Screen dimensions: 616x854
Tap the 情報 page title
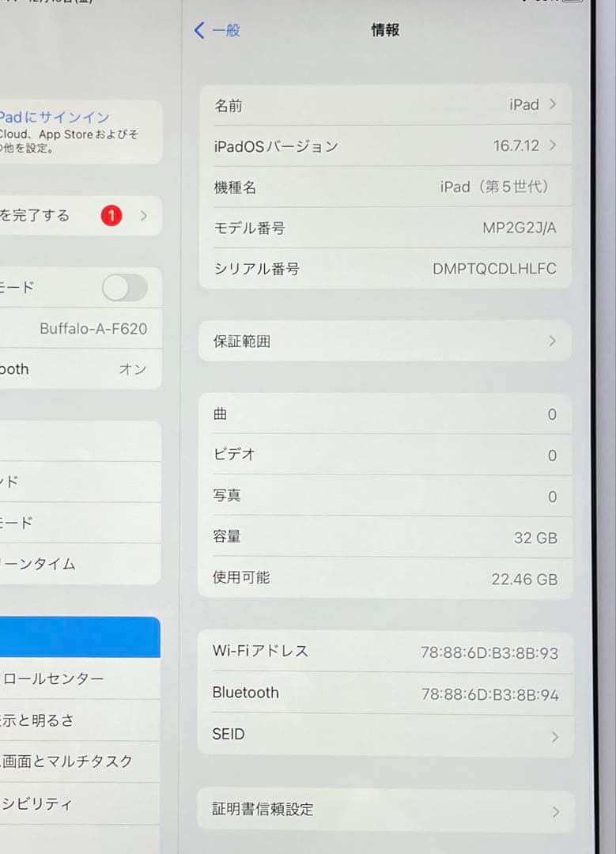tap(385, 30)
